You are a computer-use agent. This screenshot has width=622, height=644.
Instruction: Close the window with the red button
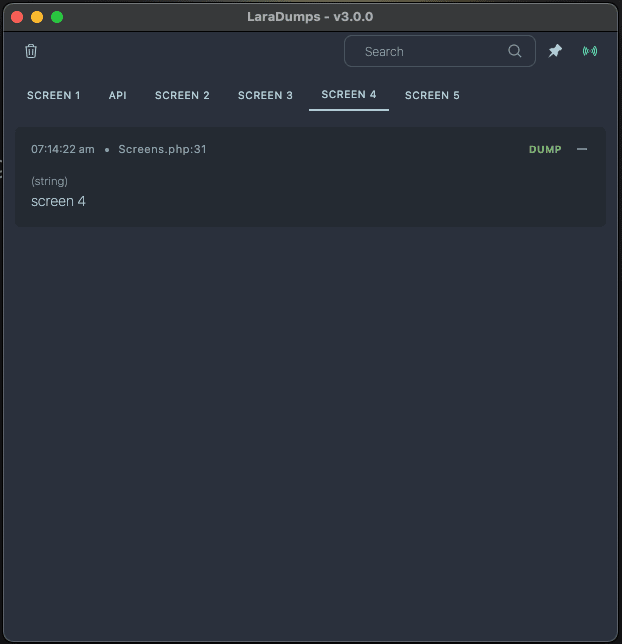click(17, 17)
